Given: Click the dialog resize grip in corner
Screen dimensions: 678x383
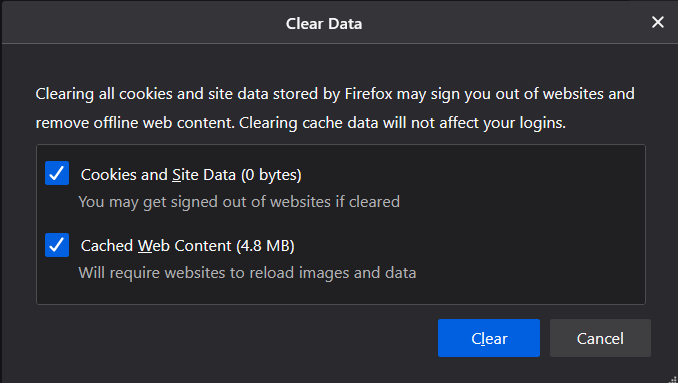Looking at the screenshot, I should pyautogui.click(x=673, y=378).
